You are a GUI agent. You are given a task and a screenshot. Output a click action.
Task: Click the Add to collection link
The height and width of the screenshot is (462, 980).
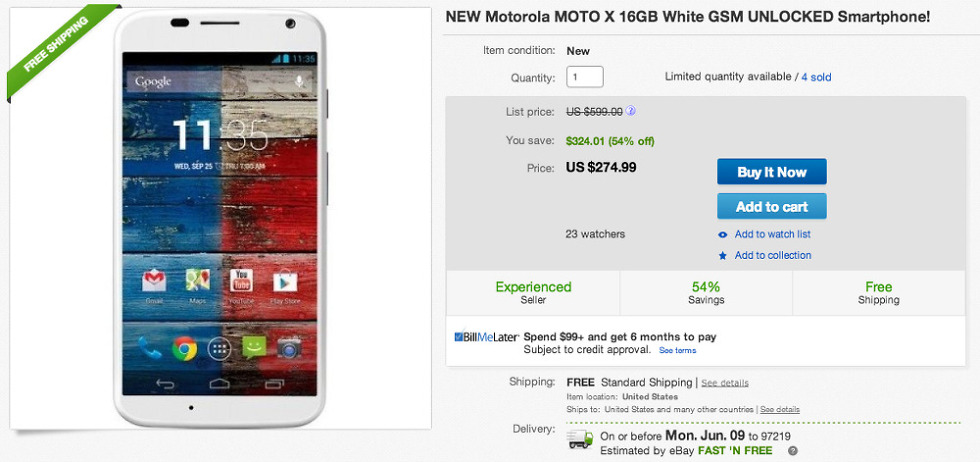[772, 256]
